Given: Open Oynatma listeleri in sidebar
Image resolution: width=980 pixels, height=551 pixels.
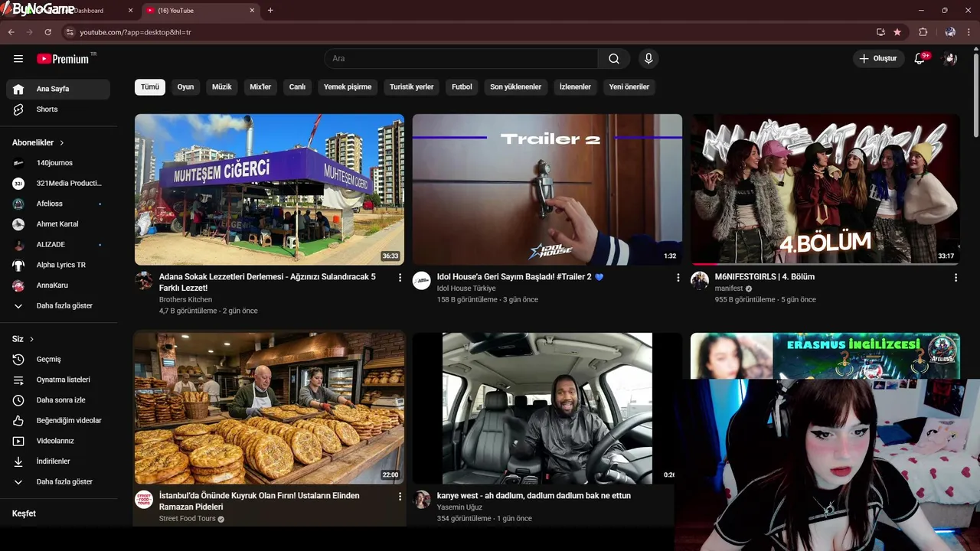Looking at the screenshot, I should [x=58, y=380].
